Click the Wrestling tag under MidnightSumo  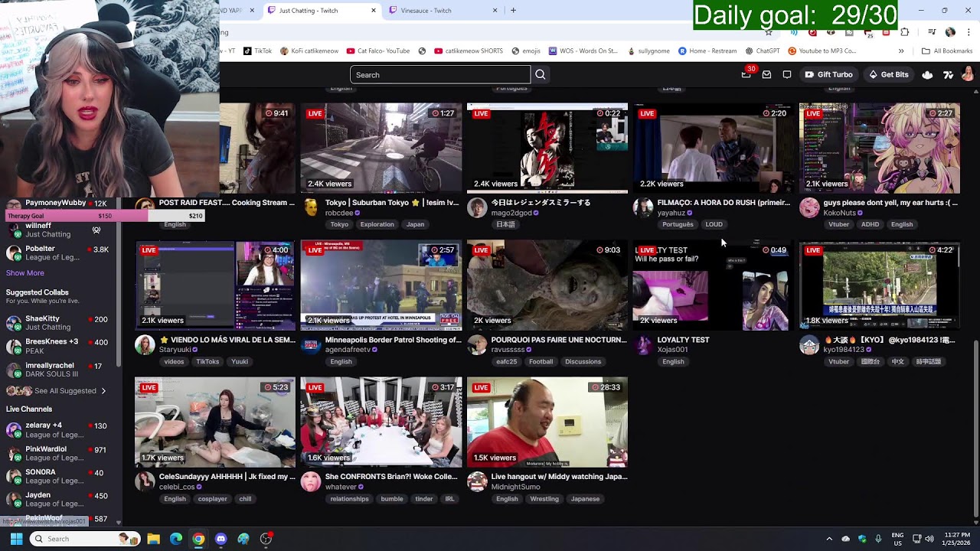tap(544, 499)
